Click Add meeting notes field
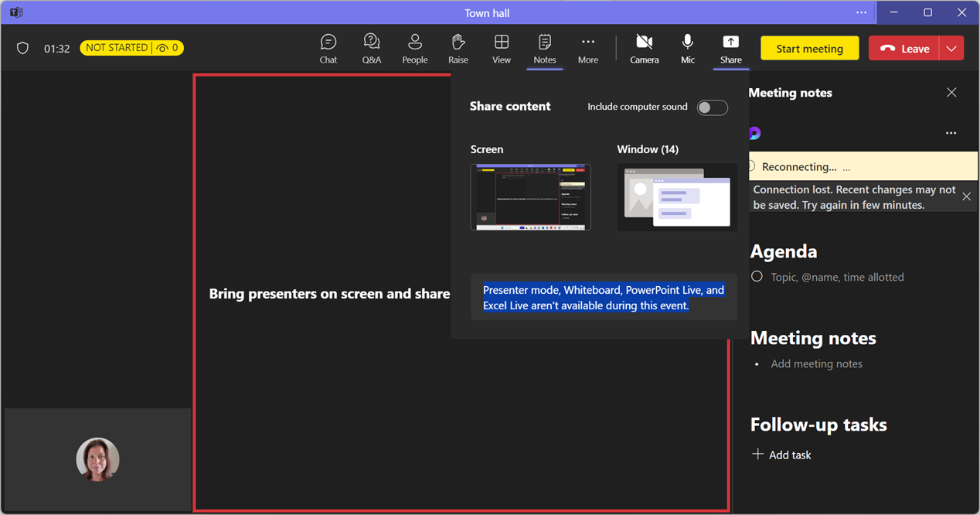 [817, 363]
